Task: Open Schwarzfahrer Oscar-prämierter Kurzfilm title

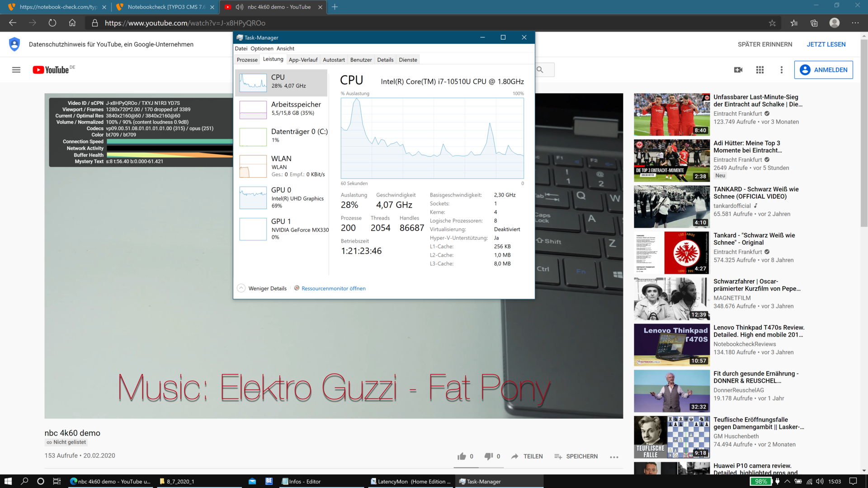Action: tap(757, 285)
